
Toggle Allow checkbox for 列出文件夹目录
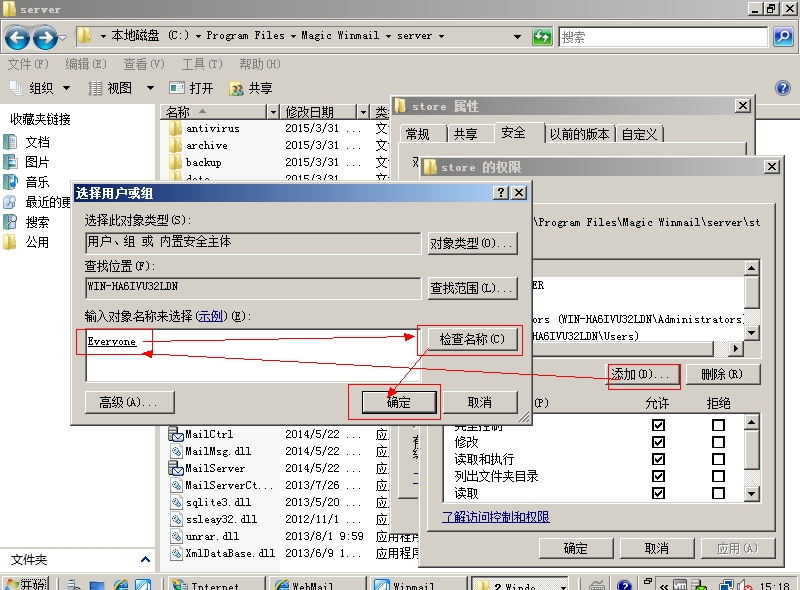(x=658, y=476)
